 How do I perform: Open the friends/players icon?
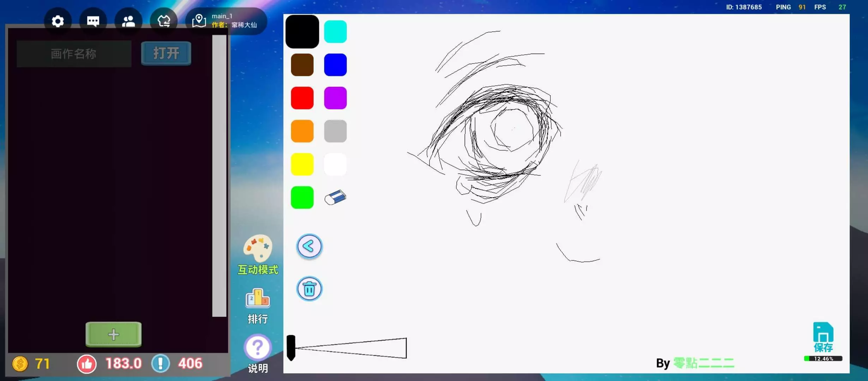[128, 21]
